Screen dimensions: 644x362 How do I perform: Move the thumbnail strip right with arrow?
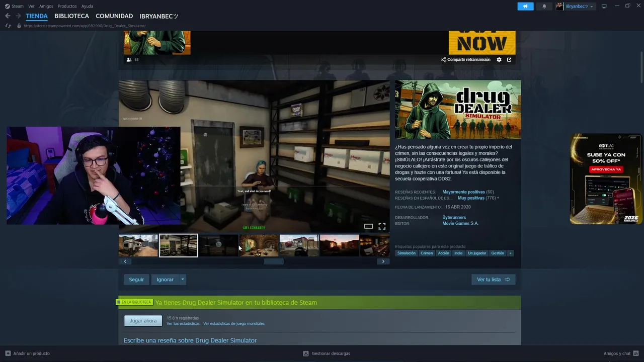click(383, 261)
